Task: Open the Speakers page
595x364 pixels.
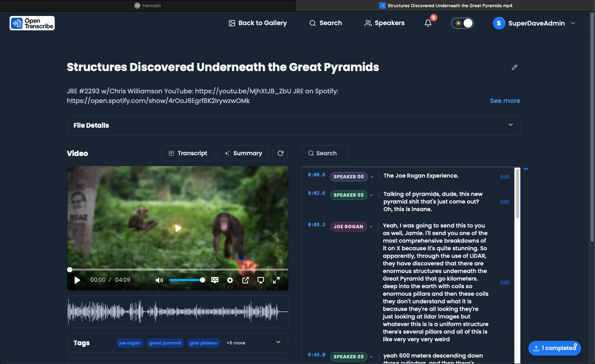Action: (385, 23)
